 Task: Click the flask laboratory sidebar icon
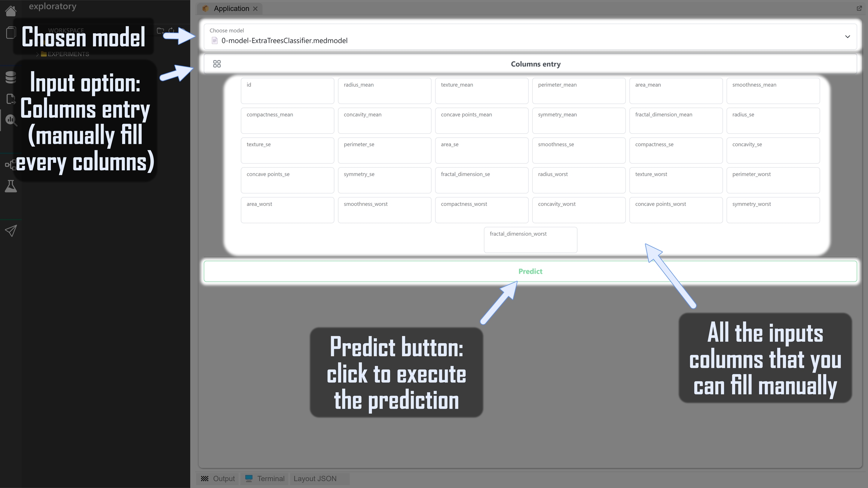(x=11, y=186)
